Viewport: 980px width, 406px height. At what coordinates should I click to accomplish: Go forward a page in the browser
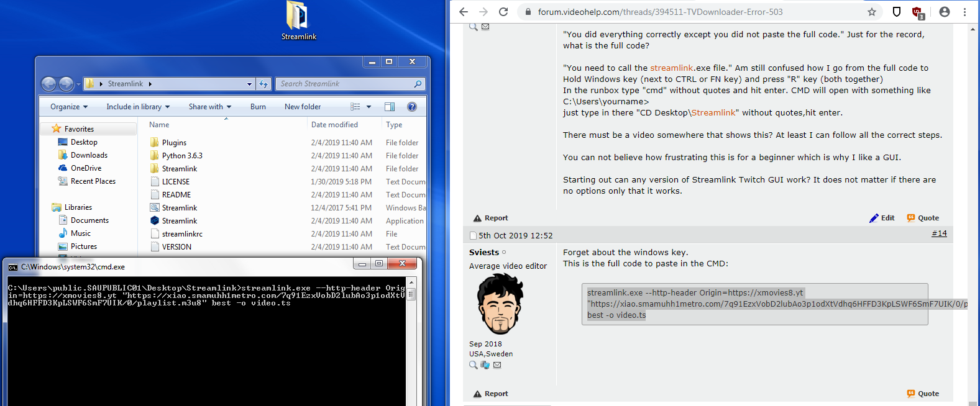(483, 12)
